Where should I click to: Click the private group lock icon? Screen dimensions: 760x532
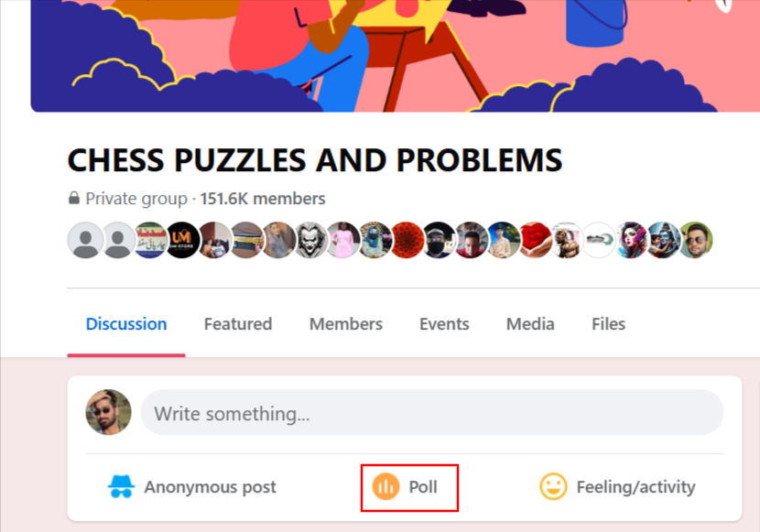pos(74,198)
